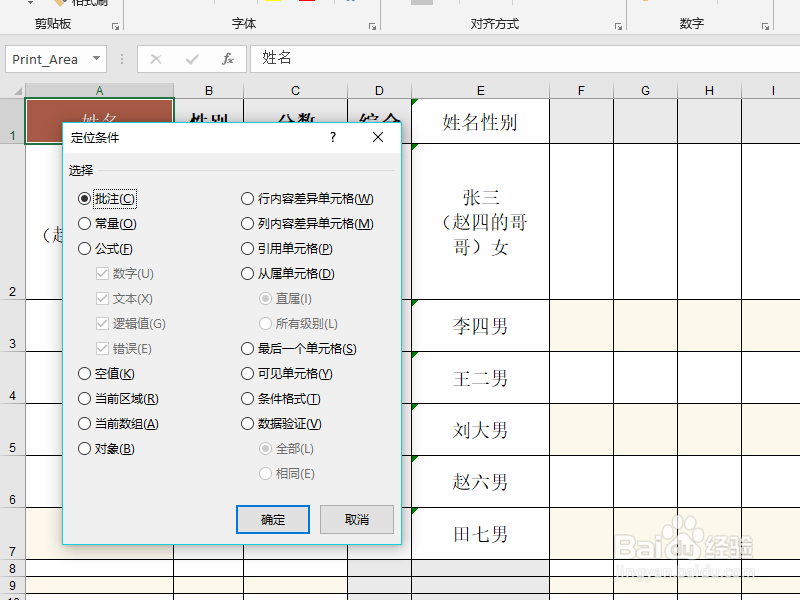
Task: Click the 确定 button to confirm
Action: [x=272, y=520]
